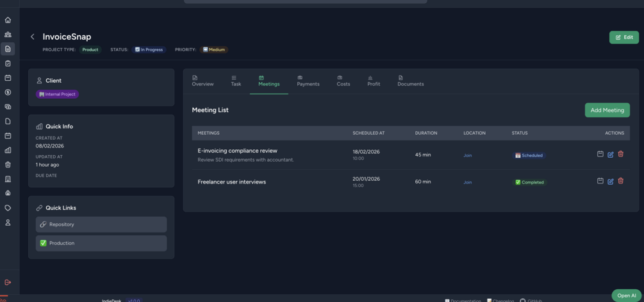
Task: Click the '1 hour ago' updated value
Action: 47,165
